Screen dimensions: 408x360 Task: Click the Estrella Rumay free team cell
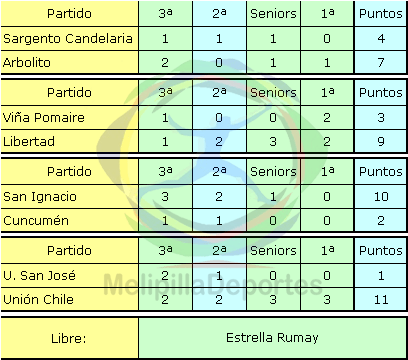273,338
